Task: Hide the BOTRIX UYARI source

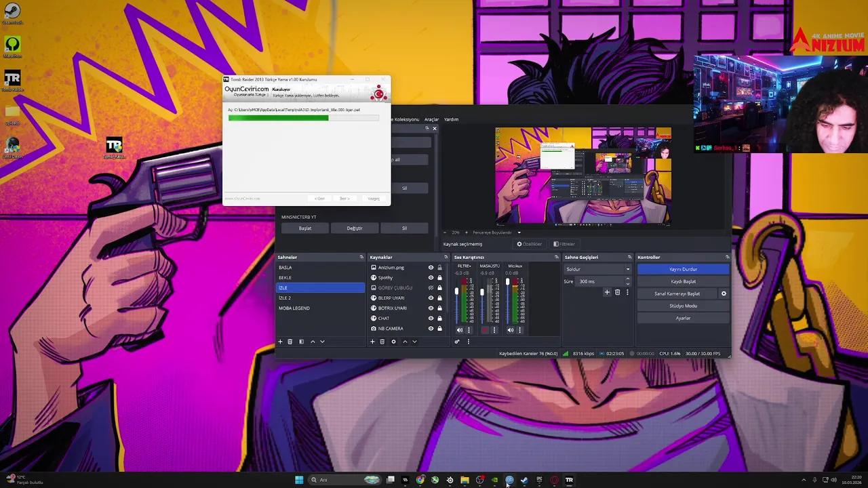Action: click(x=431, y=308)
